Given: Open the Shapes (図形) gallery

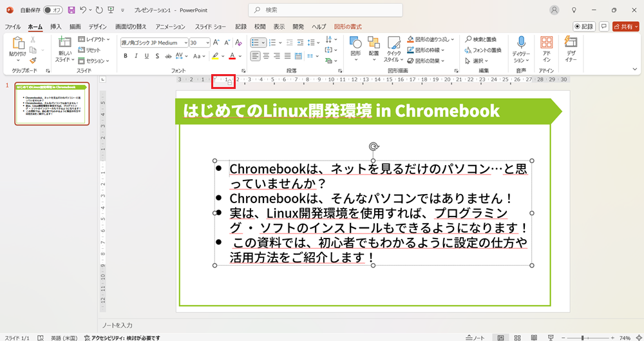Looking at the screenshot, I should click(x=355, y=48).
